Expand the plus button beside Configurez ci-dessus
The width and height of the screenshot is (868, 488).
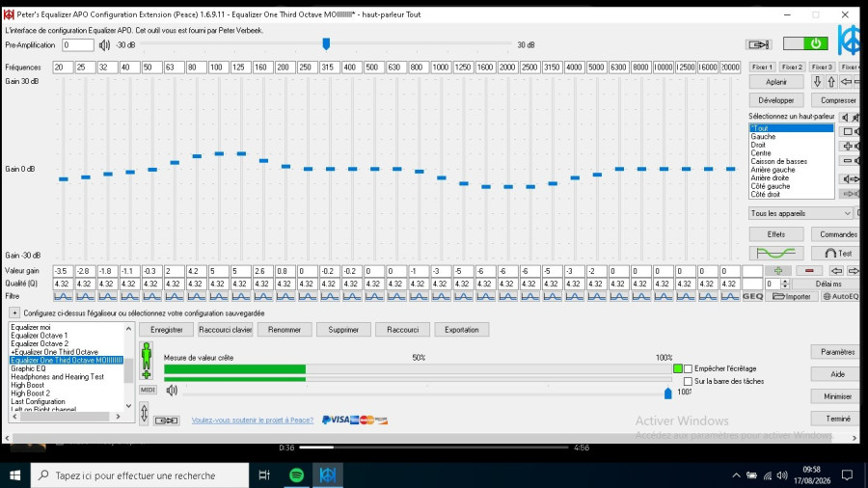14,312
